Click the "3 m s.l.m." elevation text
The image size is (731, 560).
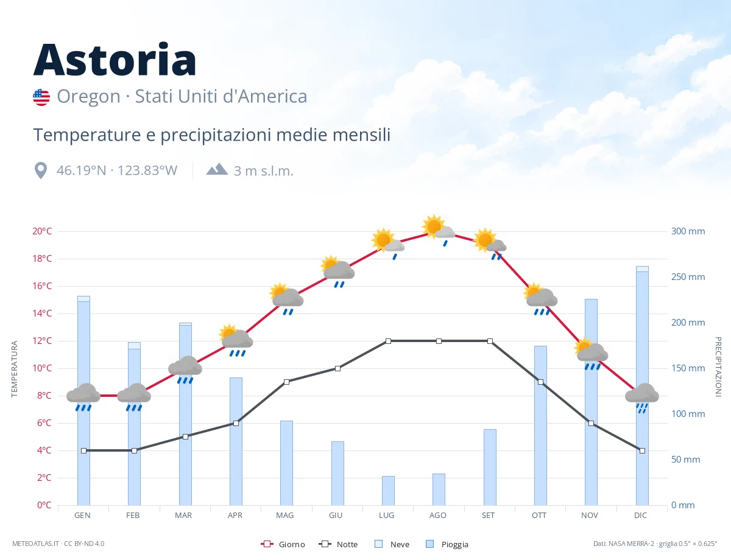(264, 171)
